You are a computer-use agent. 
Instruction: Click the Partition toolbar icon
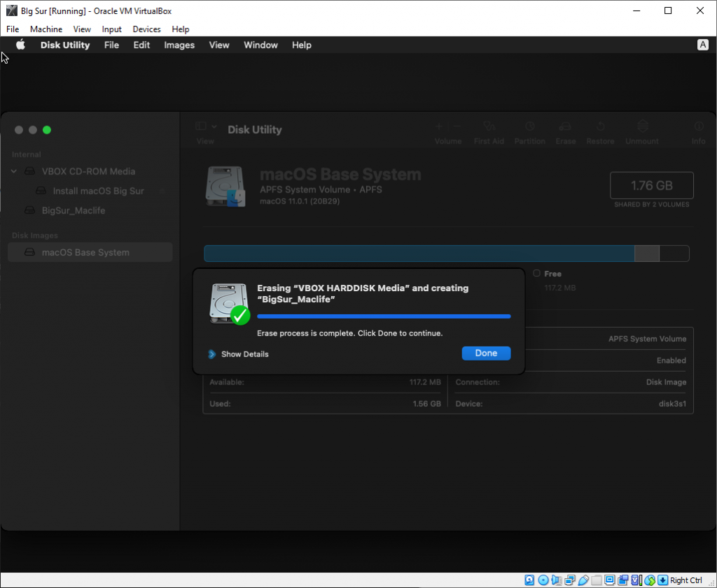529,127
